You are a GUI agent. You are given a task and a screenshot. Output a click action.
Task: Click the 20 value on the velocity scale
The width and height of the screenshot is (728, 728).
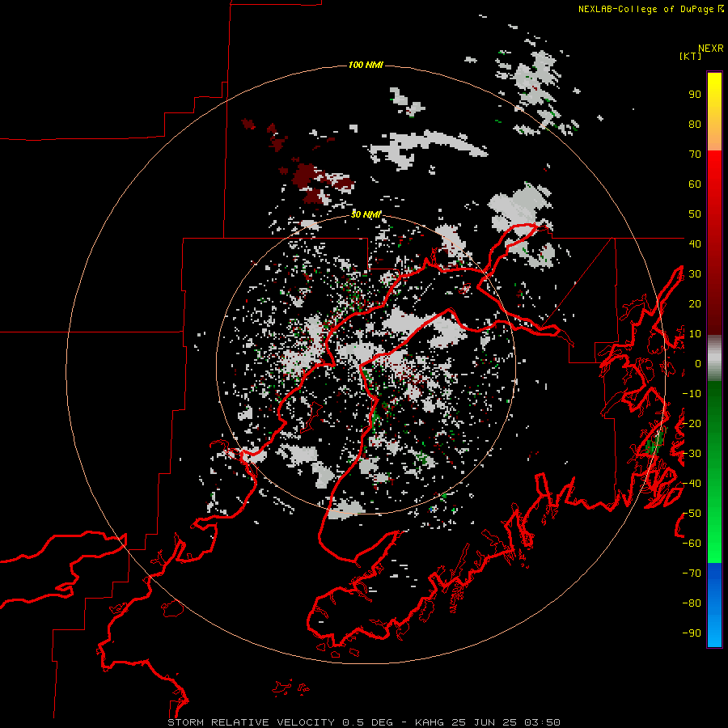[695, 303]
